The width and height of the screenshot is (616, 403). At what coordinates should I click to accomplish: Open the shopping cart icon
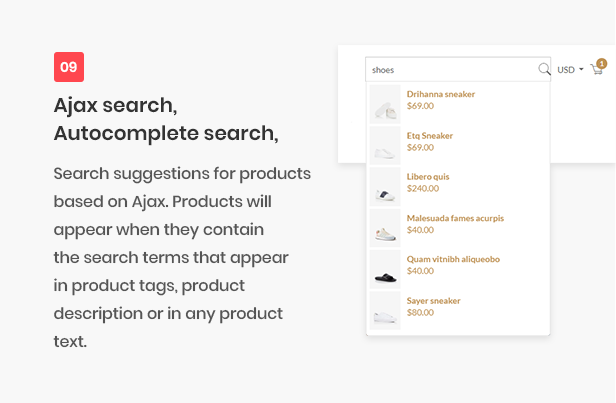pos(597,70)
